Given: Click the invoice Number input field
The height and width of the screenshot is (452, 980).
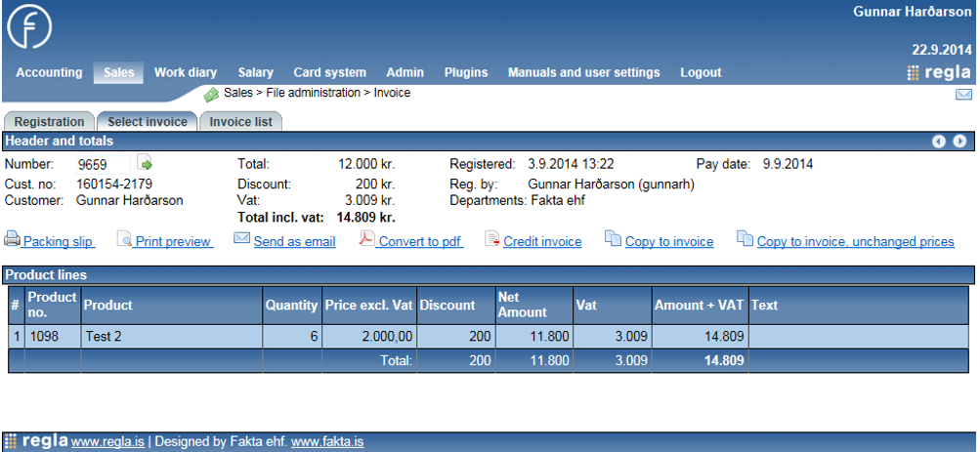Looking at the screenshot, I should pyautogui.click(x=104, y=164).
